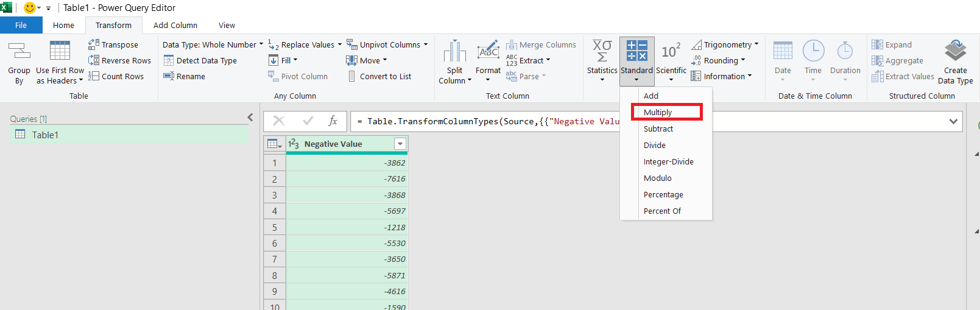The width and height of the screenshot is (980, 310).
Task: Open the Fill dropdown
Action: click(x=283, y=60)
